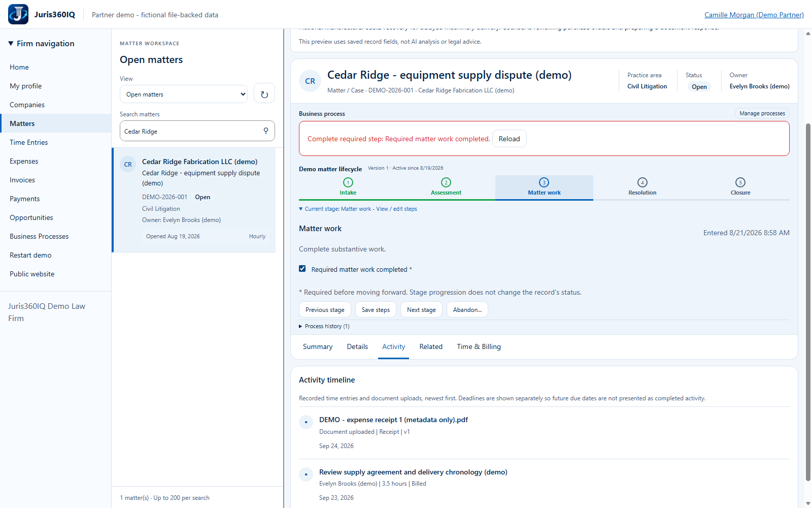Click the vertical scrollbar on right
The image size is (812, 508).
click(x=808, y=302)
